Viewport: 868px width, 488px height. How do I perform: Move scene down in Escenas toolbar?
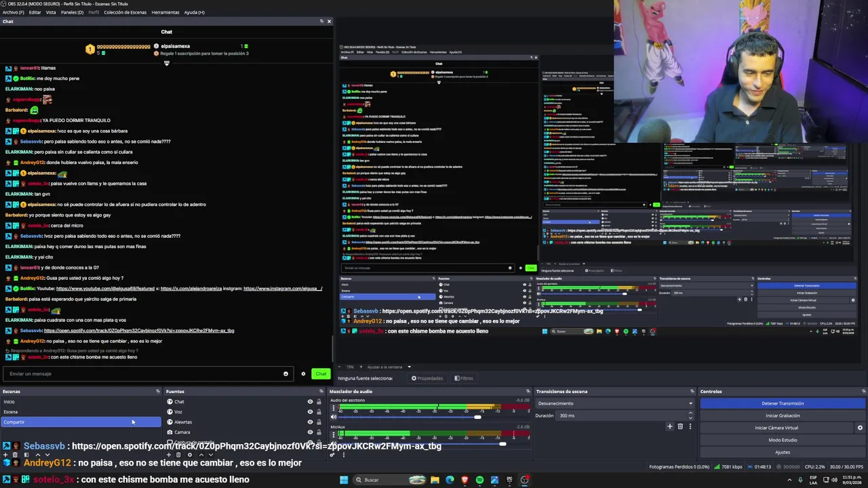click(x=47, y=454)
